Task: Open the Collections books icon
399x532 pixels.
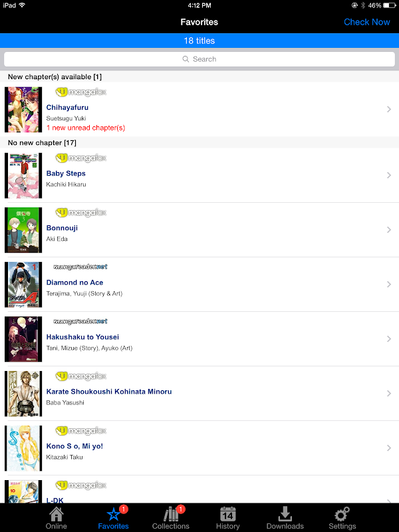Action: (171, 514)
